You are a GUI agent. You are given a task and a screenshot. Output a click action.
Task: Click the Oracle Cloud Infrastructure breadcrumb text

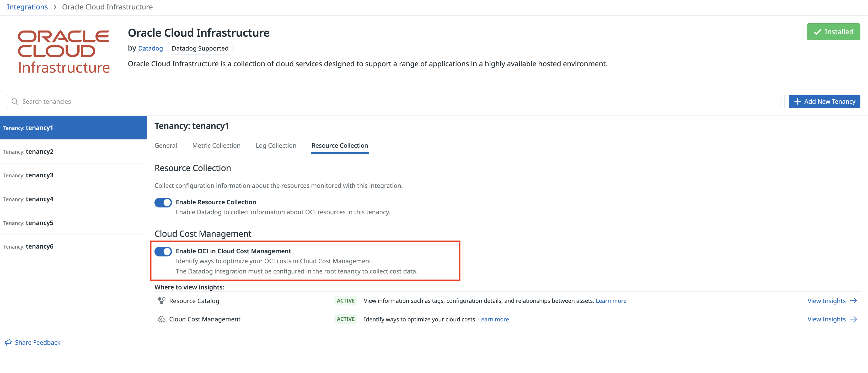107,7
